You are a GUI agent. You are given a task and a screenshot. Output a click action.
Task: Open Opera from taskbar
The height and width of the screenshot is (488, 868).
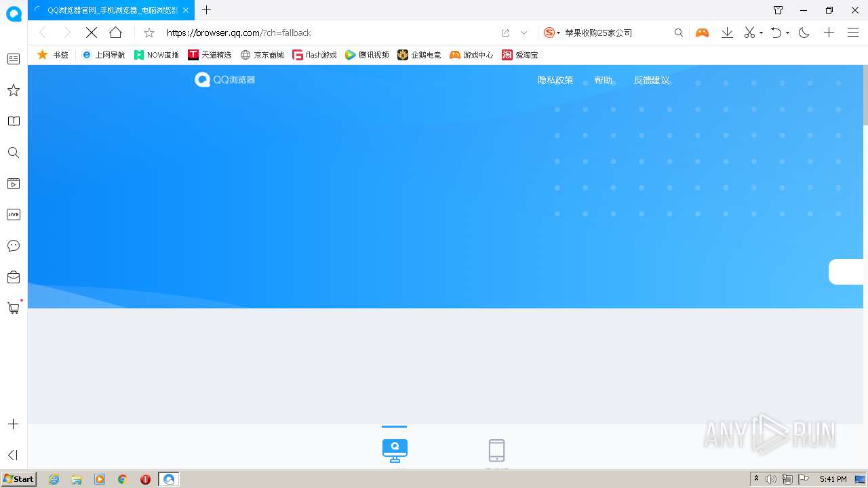pyautogui.click(x=145, y=479)
